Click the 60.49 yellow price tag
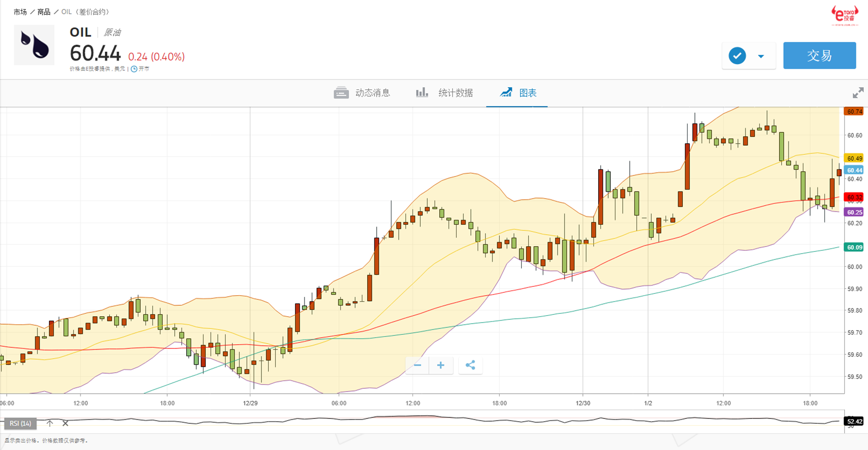 854,158
